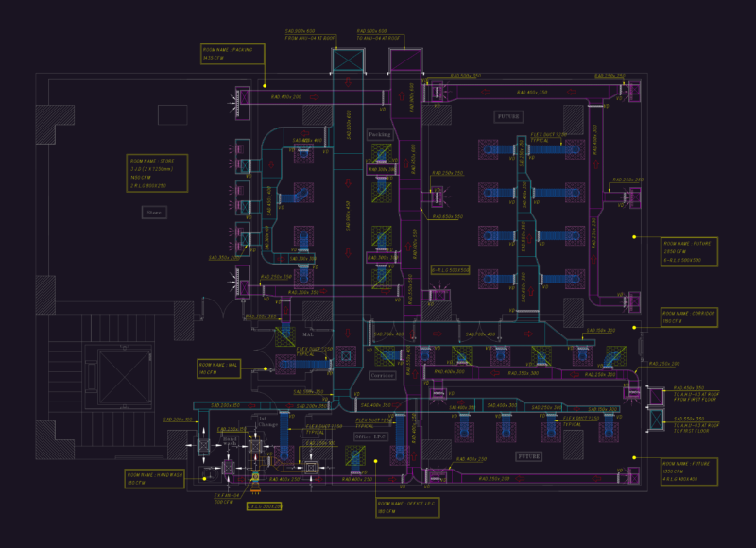Image resolution: width=756 pixels, height=548 pixels.
Task: Select the 'RAD.500x 350' duct label
Action: coord(466,76)
